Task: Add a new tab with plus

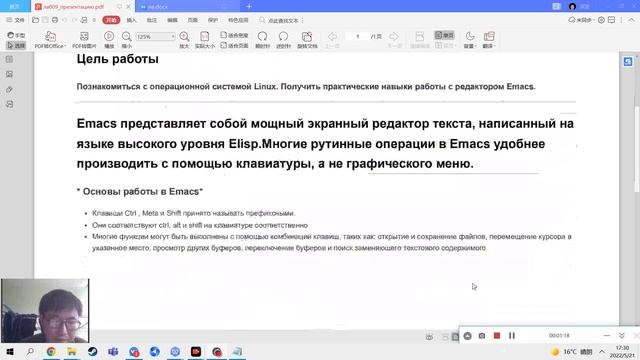Action: click(x=249, y=6)
